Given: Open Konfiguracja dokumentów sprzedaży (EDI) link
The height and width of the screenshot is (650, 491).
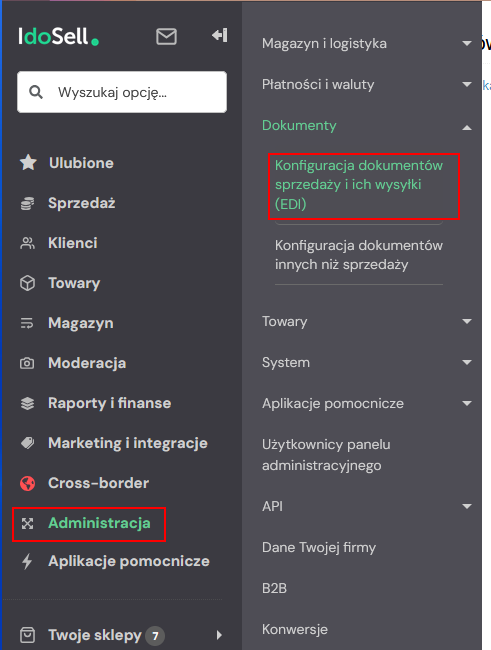Looking at the screenshot, I should point(359,184).
